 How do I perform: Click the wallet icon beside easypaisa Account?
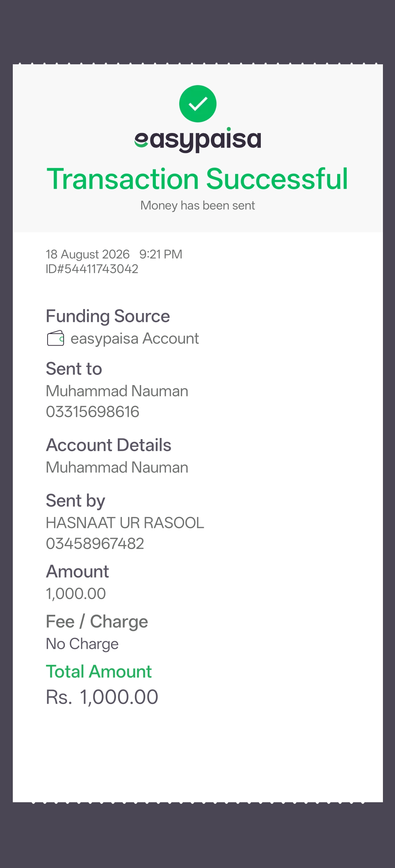56,338
